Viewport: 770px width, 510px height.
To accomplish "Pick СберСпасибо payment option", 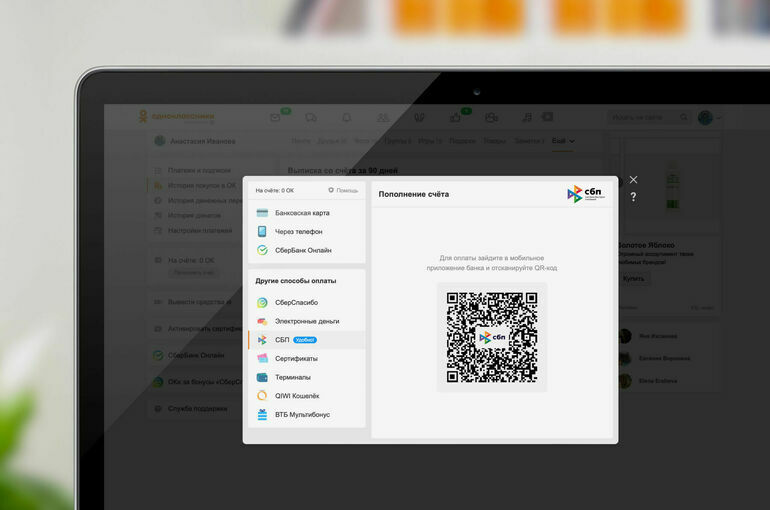I will click(x=296, y=302).
